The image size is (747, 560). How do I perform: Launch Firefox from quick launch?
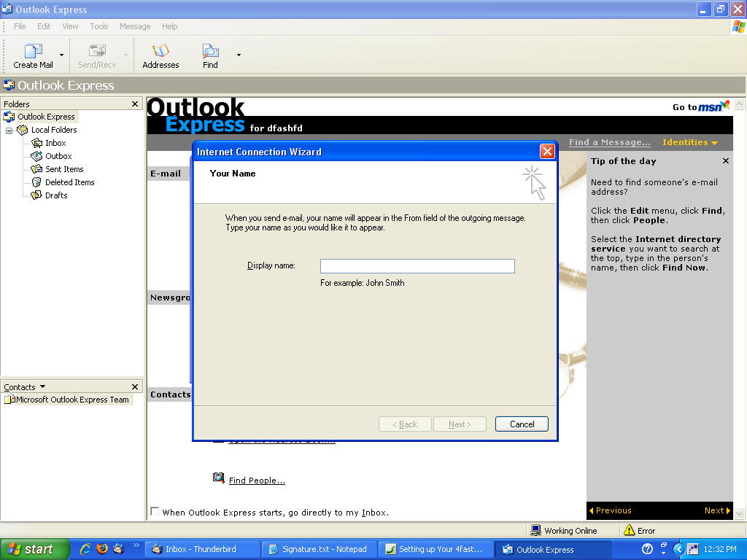(102, 549)
